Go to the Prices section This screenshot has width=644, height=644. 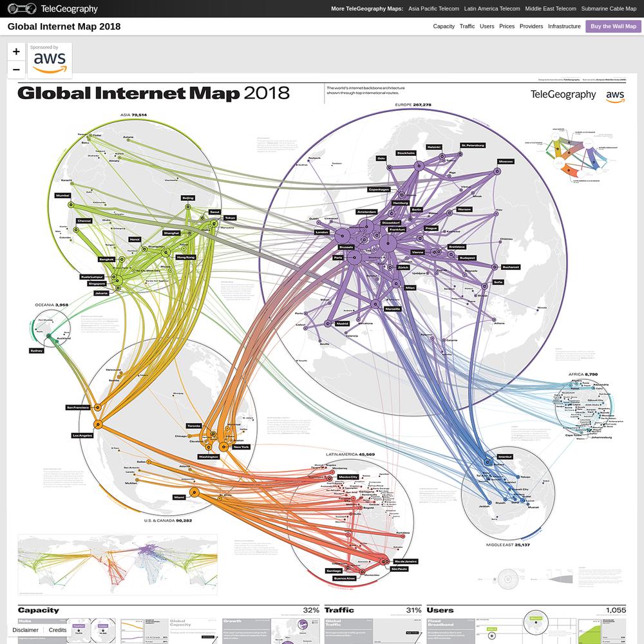(507, 26)
